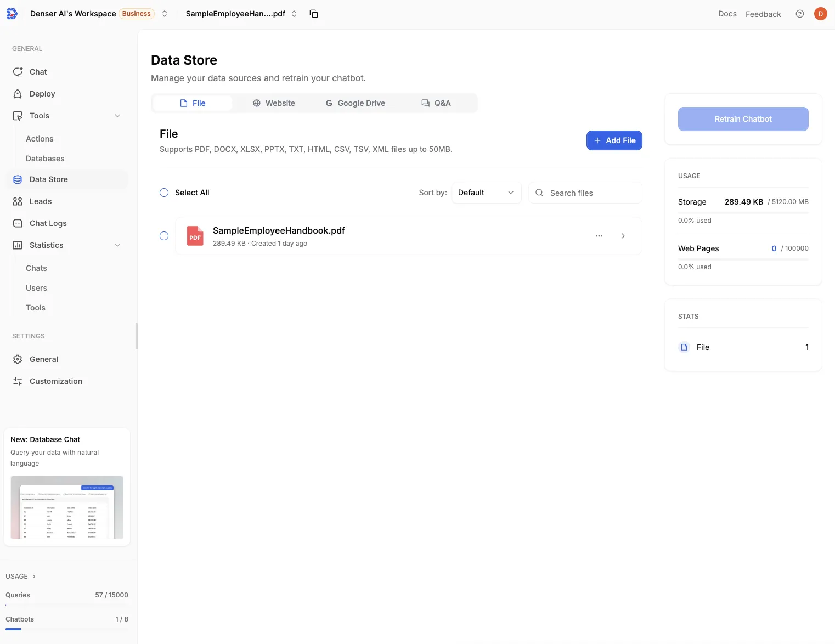Open the SampleEmployeeHandbook.pdf file options menu
The height and width of the screenshot is (644, 835).
(x=599, y=236)
